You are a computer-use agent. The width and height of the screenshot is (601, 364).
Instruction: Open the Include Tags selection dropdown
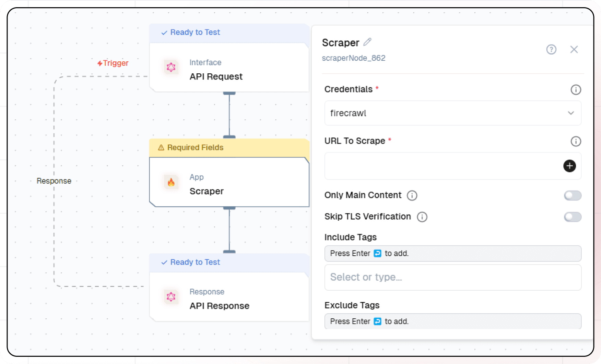(x=452, y=277)
